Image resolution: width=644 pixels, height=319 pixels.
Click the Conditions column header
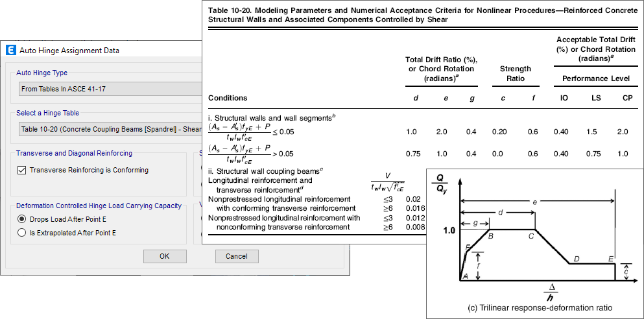[x=228, y=98]
